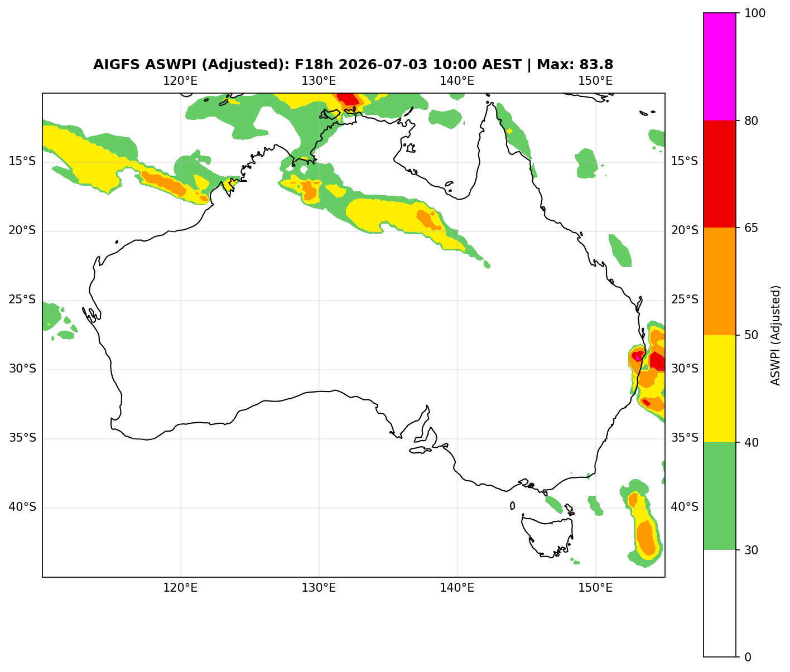Click the '150°E' label on the top axis

(x=595, y=81)
